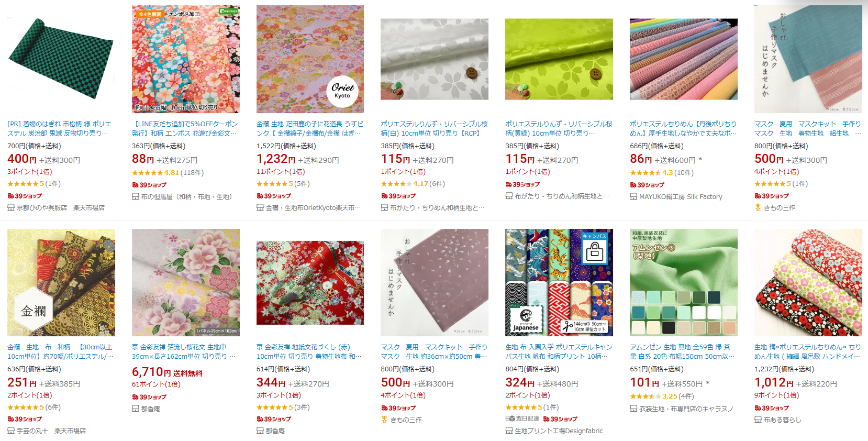The height and width of the screenshot is (441, 868).
Task: Click the 翌日配達 delivery truck icon
Action: click(x=510, y=418)
